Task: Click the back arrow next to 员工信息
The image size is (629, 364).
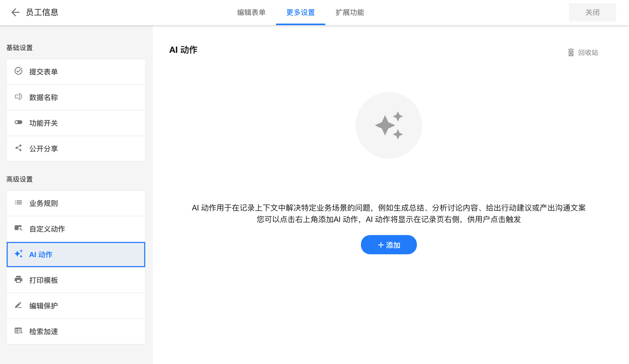Action: [15, 12]
